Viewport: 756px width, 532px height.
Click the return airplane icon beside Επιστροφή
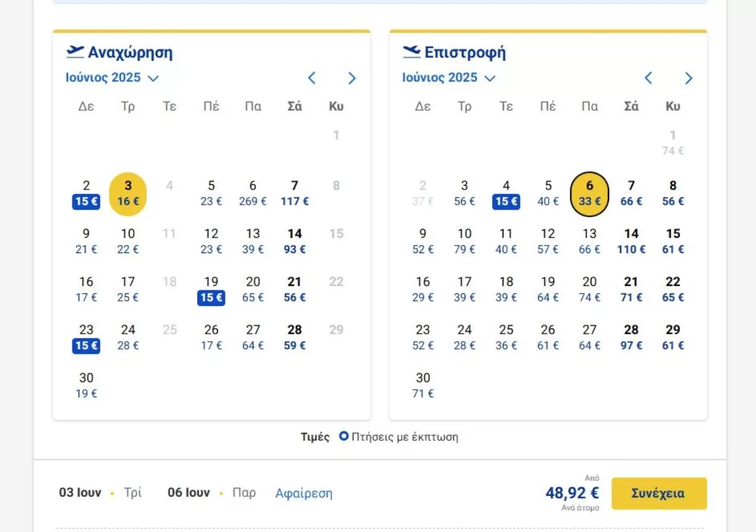click(x=411, y=52)
